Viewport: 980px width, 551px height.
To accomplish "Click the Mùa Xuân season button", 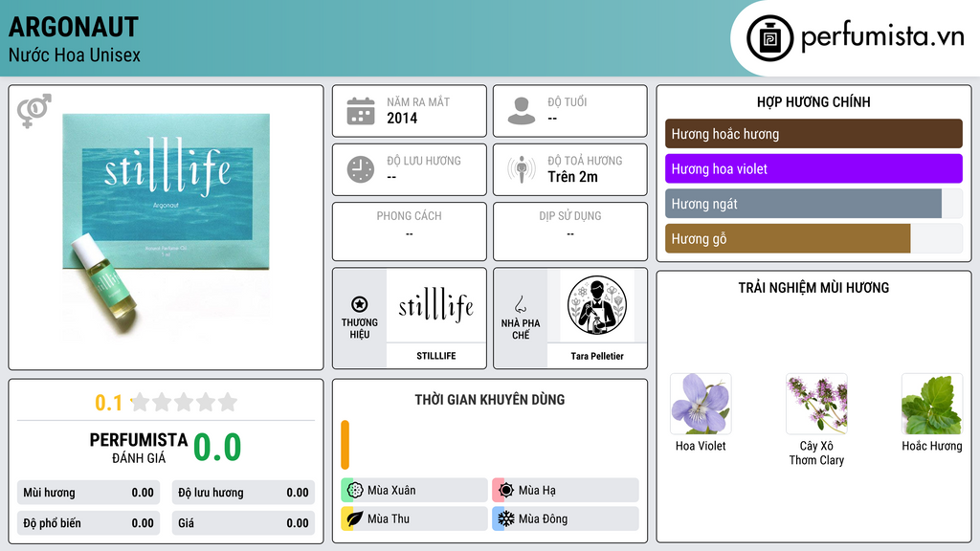I will 413,491.
